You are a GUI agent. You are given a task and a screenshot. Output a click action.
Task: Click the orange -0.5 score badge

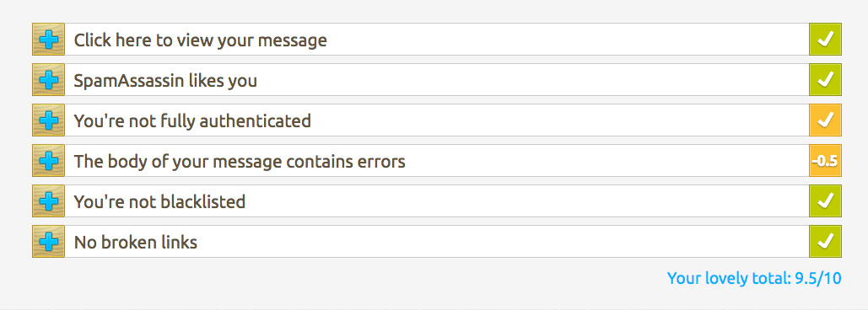[825, 161]
